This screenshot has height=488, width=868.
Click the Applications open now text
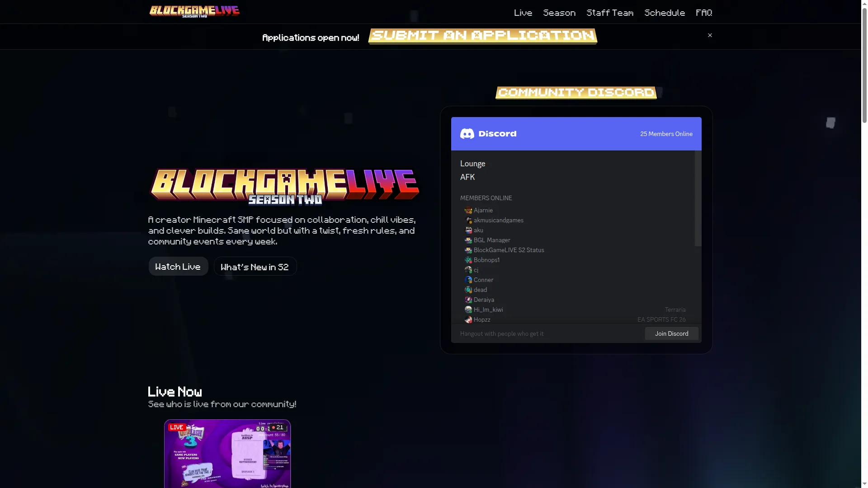tap(311, 38)
